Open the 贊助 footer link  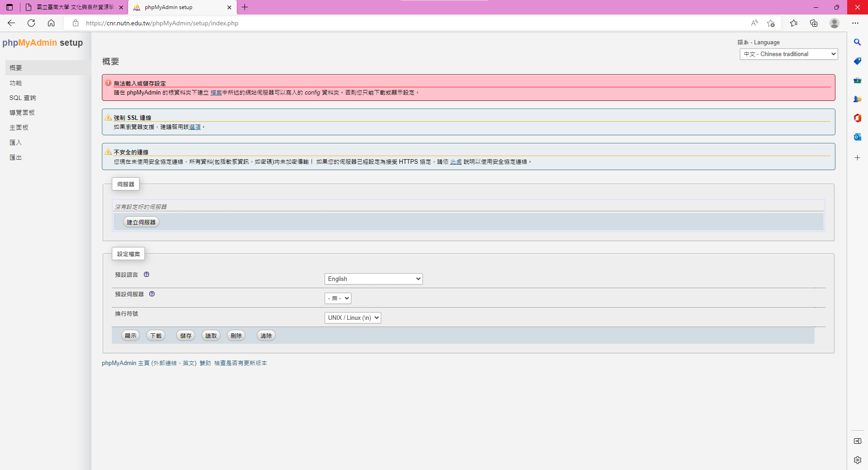pos(205,363)
